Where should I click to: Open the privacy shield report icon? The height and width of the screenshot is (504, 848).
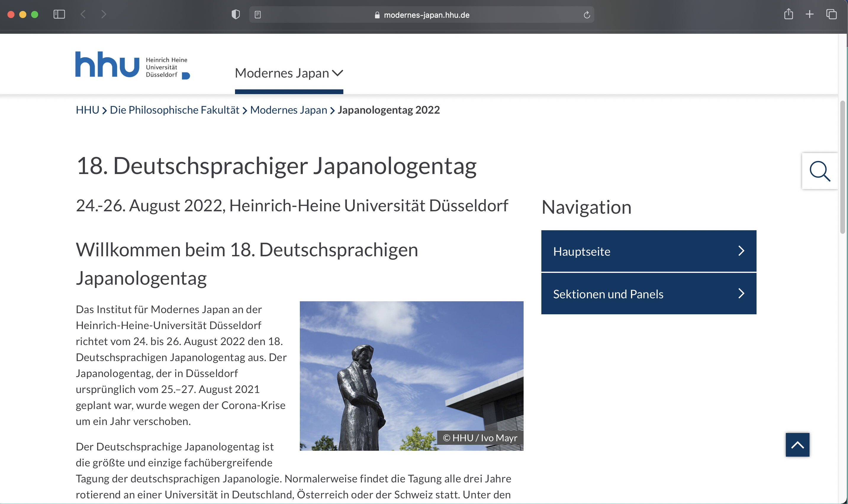click(x=236, y=15)
